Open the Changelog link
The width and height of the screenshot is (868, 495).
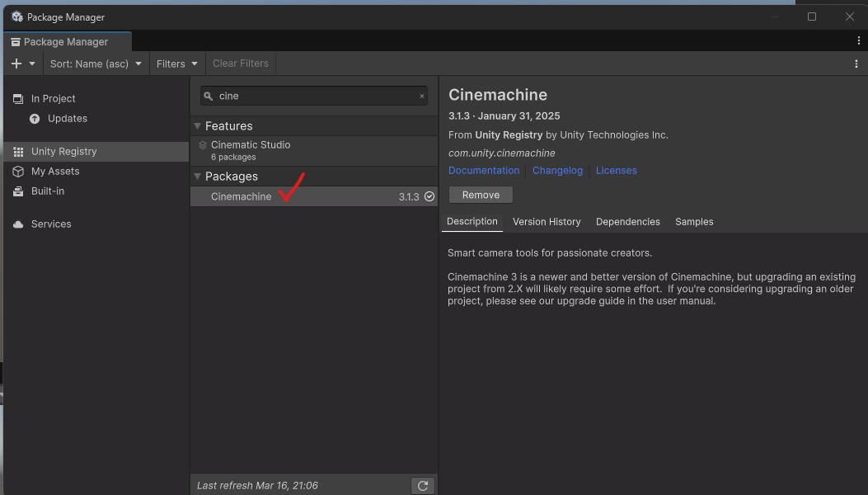point(557,171)
